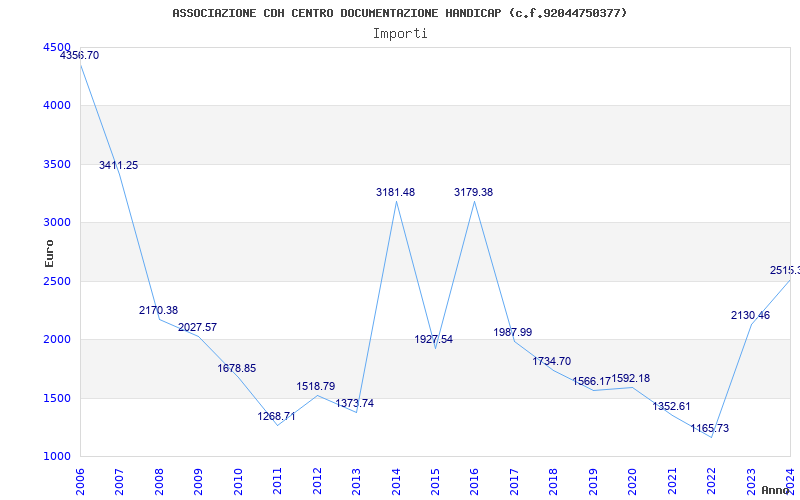Screen dimensions: 800x500
Task: Select the 3181.48 data label
Action: [395, 192]
